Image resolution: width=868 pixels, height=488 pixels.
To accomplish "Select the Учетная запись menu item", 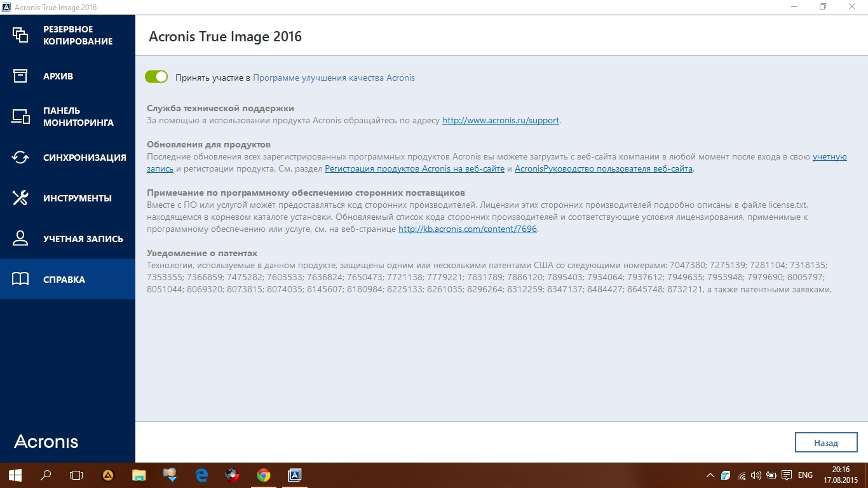I will tap(67, 238).
